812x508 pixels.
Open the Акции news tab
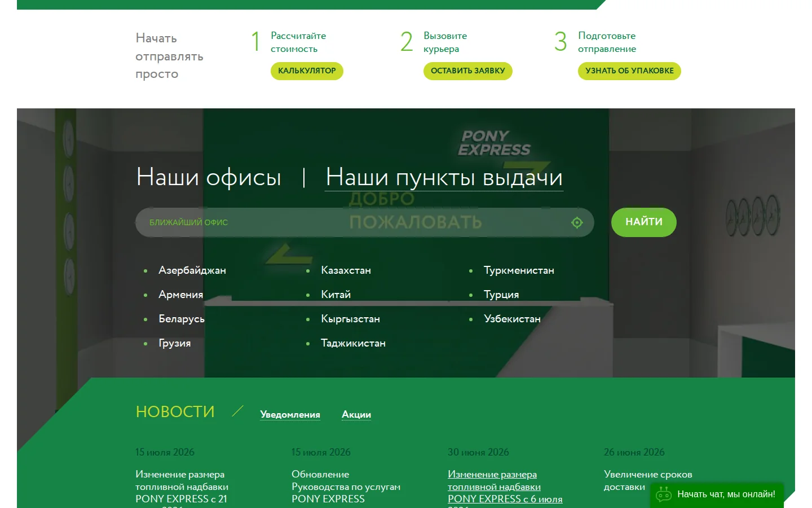point(356,414)
